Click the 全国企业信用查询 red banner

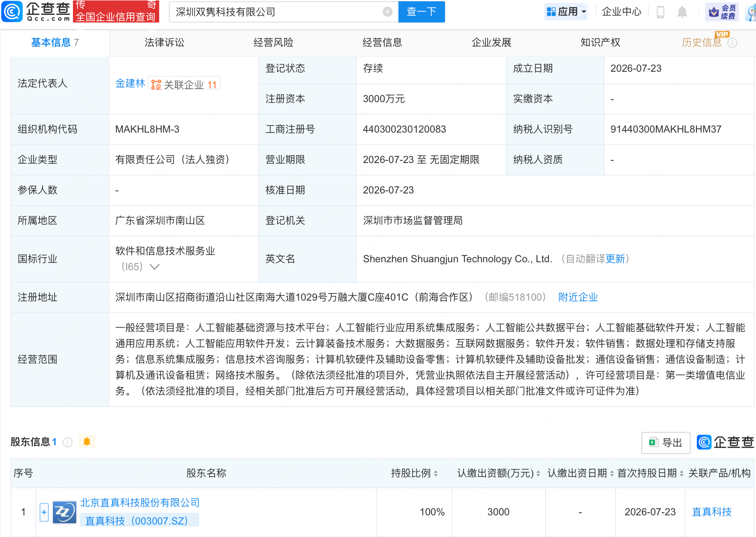point(115,11)
